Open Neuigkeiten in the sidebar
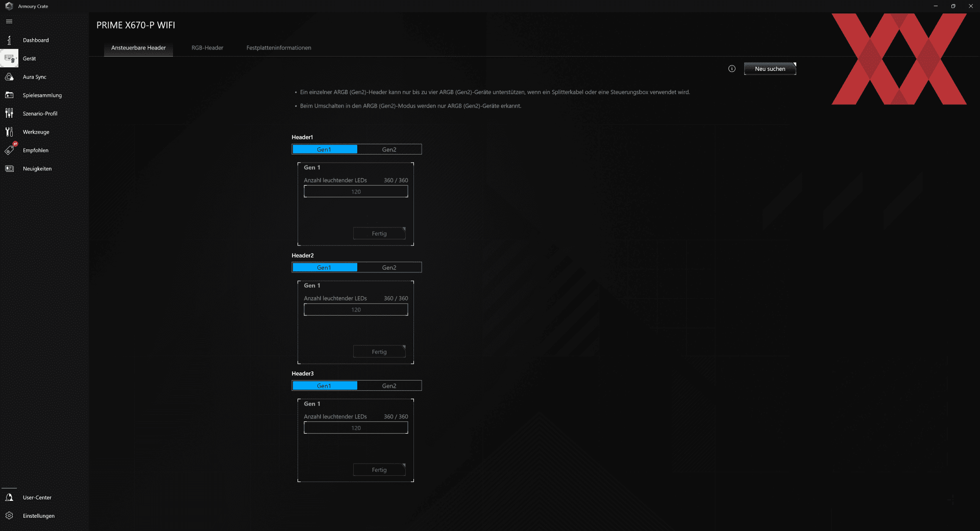 point(37,169)
